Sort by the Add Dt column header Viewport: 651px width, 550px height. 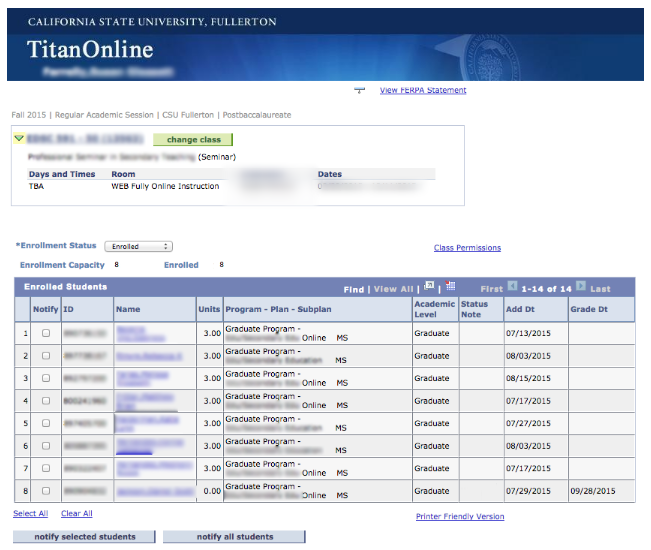click(x=520, y=309)
